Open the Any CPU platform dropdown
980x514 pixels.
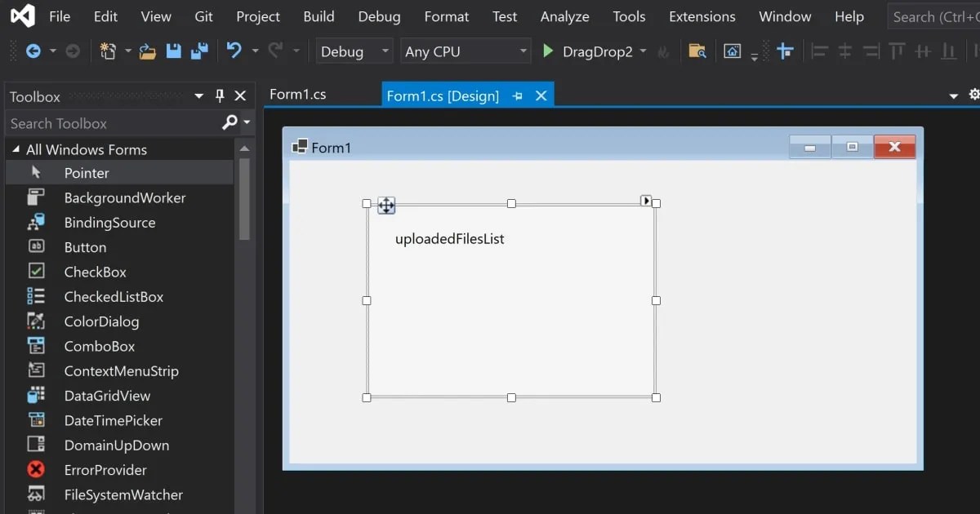pyautogui.click(x=465, y=51)
